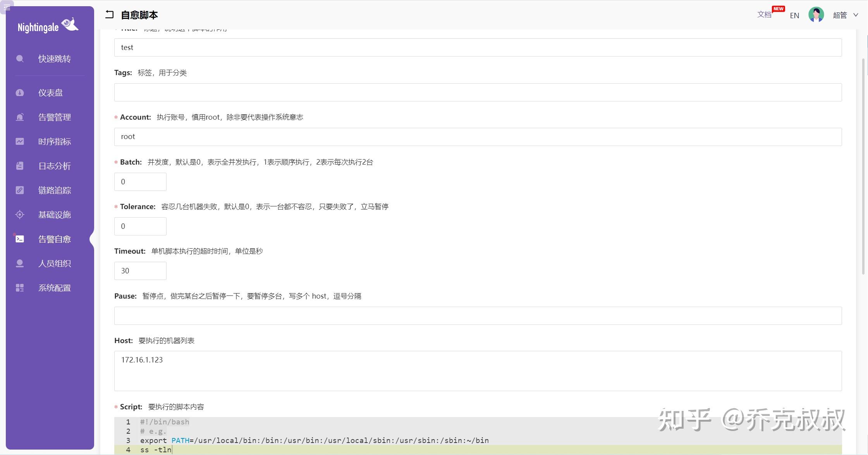Open the 人员组织 menu item
Screen dimensions: 868x455
(54, 264)
